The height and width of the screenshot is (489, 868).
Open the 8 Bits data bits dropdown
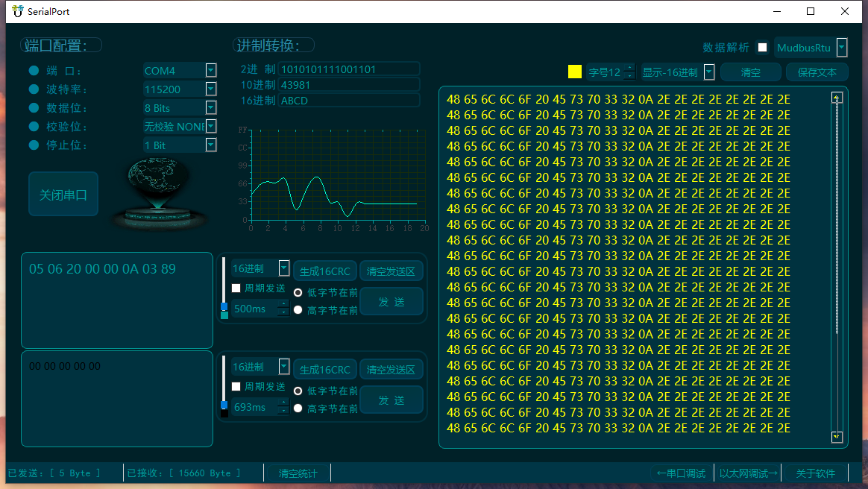pos(211,107)
